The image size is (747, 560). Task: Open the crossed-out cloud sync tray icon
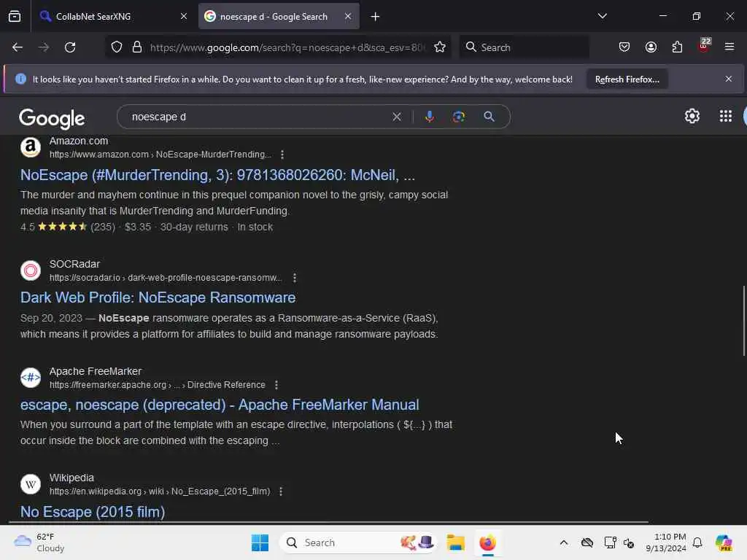[587, 542]
